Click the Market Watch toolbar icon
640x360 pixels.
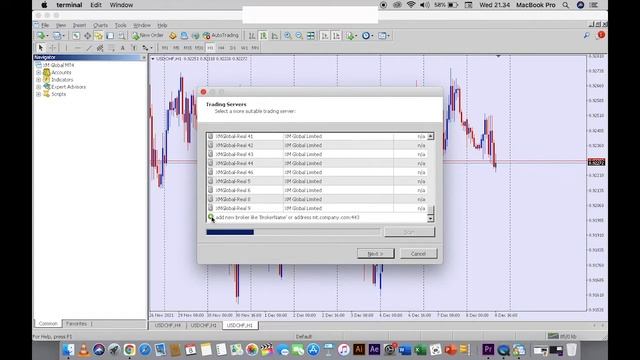click(x=76, y=36)
